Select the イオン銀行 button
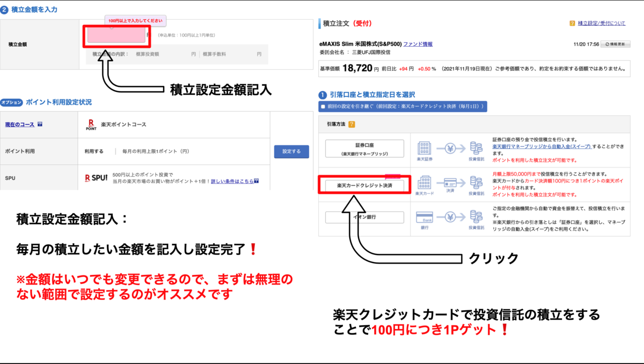The image size is (644, 364). tap(364, 217)
